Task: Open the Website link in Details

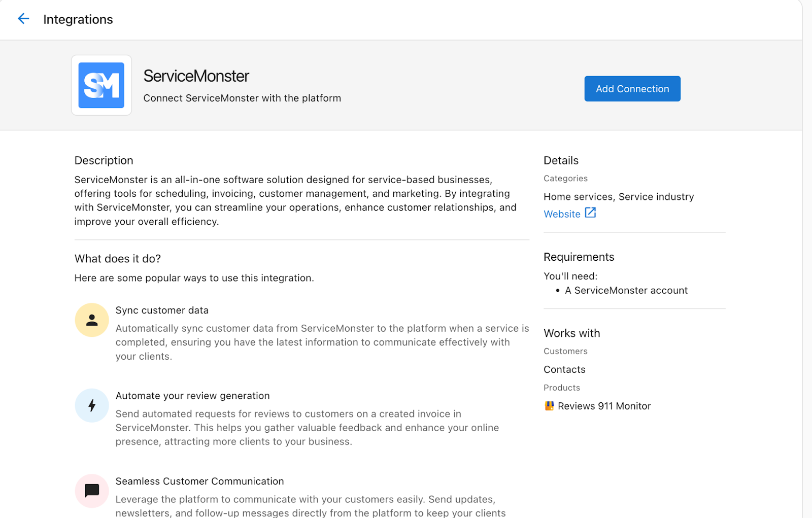Action: point(562,214)
